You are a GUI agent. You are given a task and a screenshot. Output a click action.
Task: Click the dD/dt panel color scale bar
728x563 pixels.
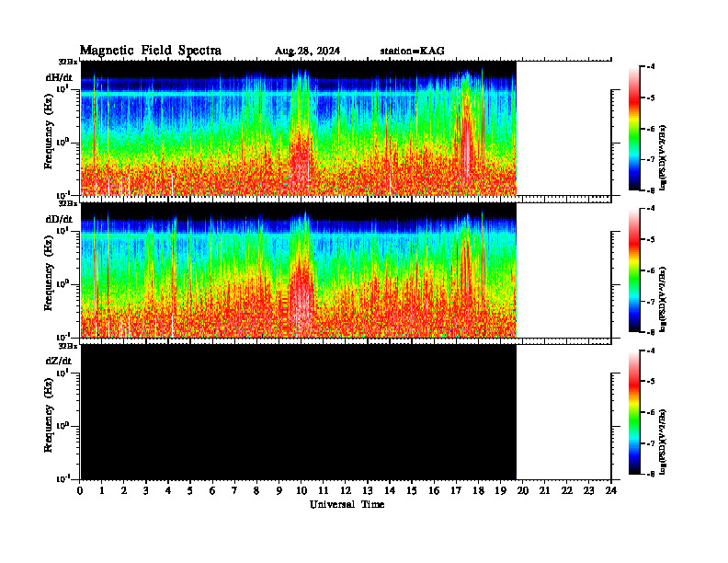tap(633, 270)
